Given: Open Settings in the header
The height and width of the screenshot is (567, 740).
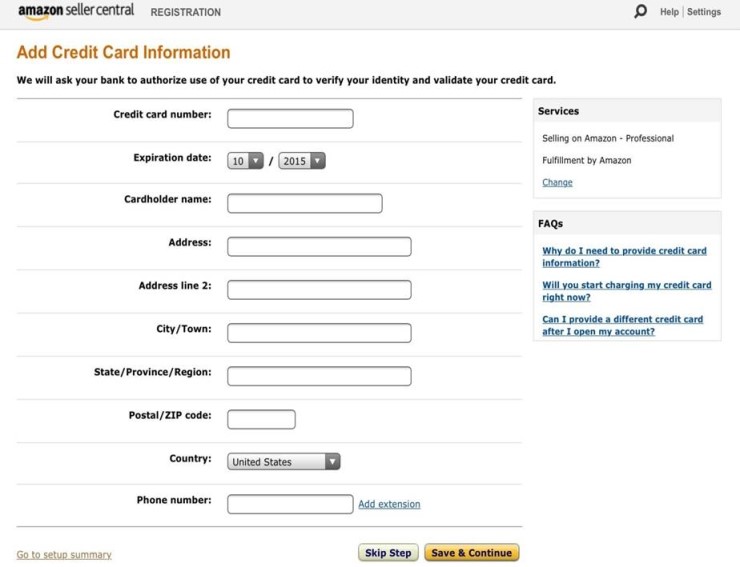Looking at the screenshot, I should (704, 12).
